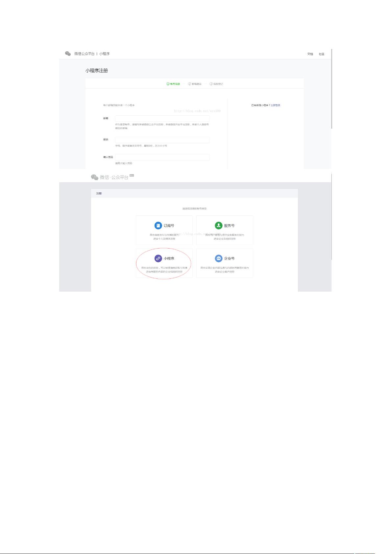This screenshot has height=554, width=392.
Task: Click the 立即登录 login link
Action: point(275,105)
